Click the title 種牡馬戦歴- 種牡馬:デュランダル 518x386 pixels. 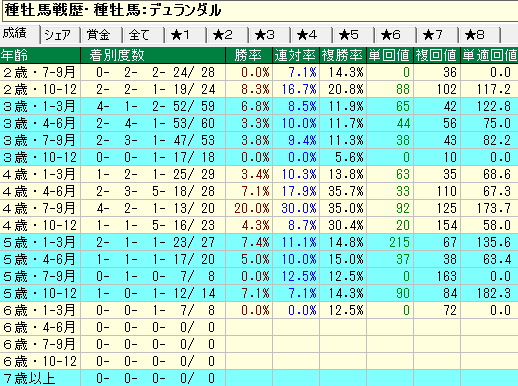pos(112,10)
